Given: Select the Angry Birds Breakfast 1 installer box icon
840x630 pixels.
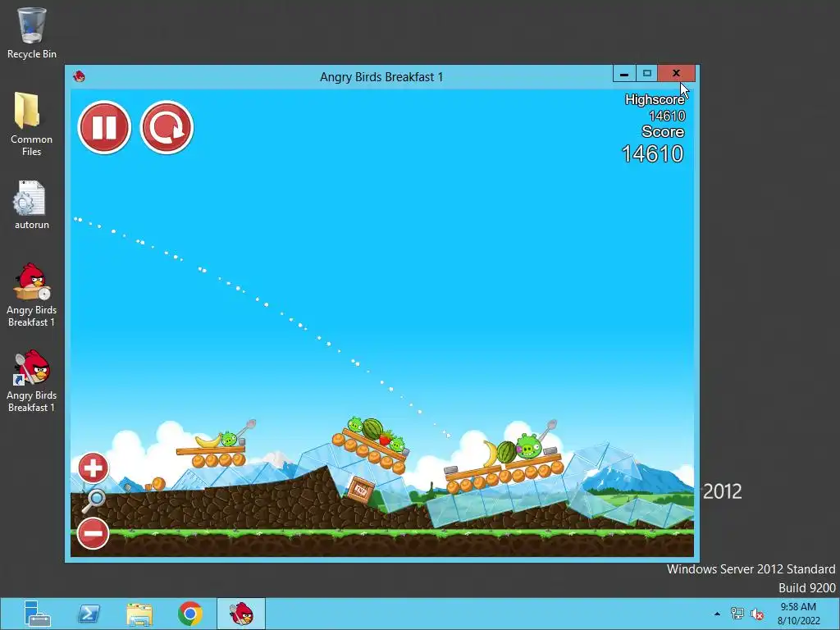Looking at the screenshot, I should [32, 294].
